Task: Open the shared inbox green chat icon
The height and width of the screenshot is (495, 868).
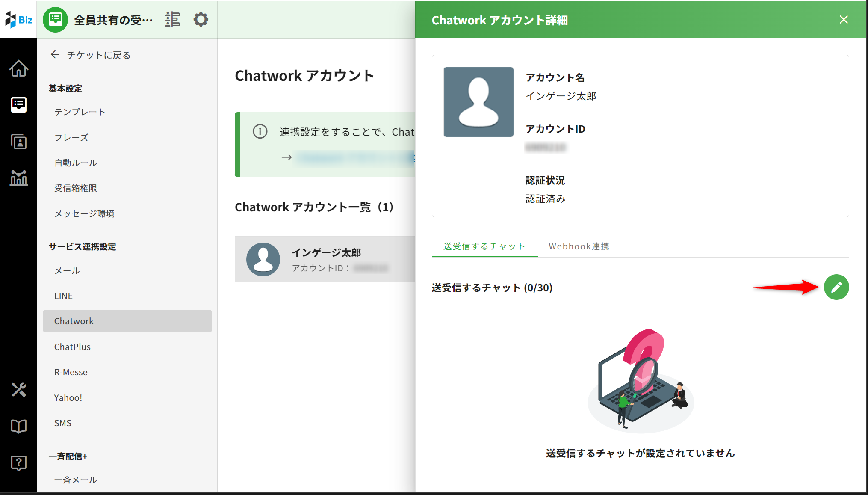Action: pos(56,20)
